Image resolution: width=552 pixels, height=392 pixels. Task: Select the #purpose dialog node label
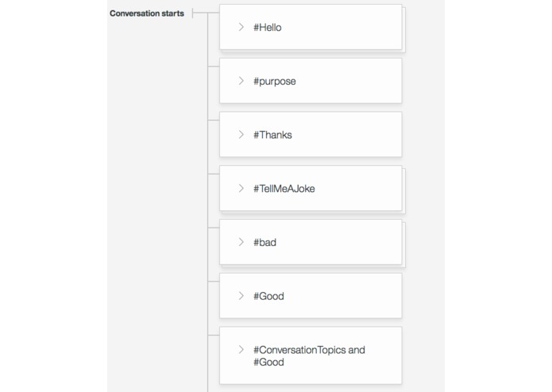click(x=275, y=82)
